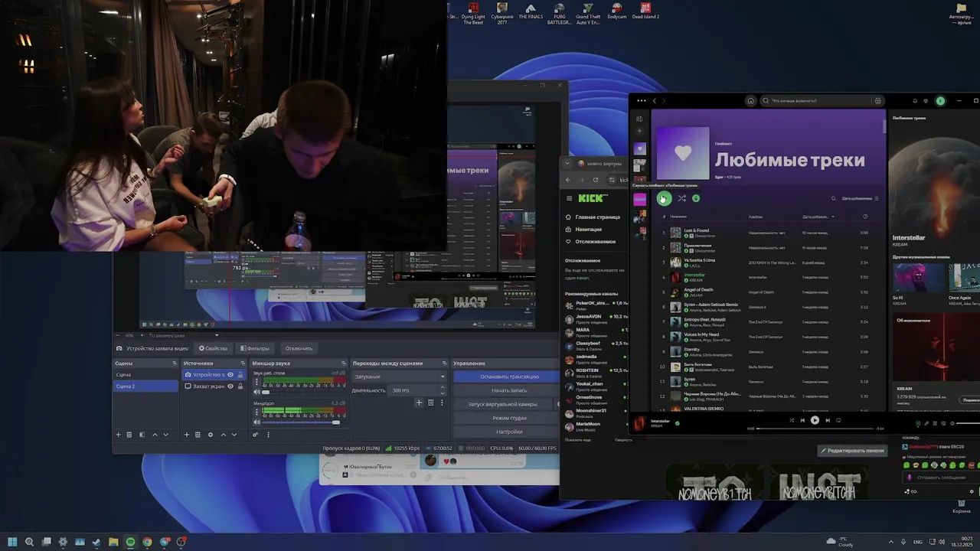This screenshot has height=551, width=980.
Task: Select Сцена 2 in OBS scenes list
Action: point(145,386)
